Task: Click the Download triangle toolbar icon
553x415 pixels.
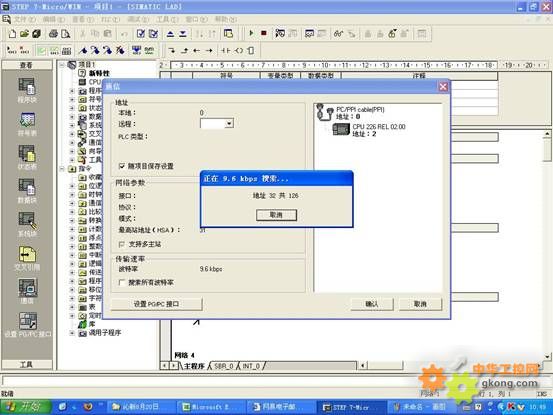Action: pos(183,34)
